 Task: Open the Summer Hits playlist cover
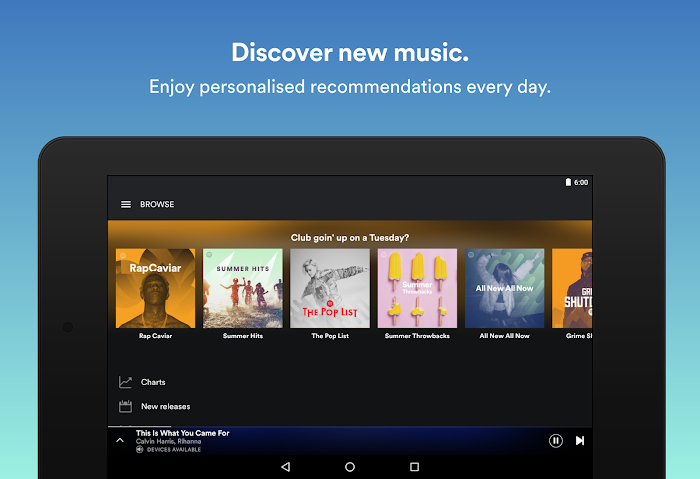242,288
